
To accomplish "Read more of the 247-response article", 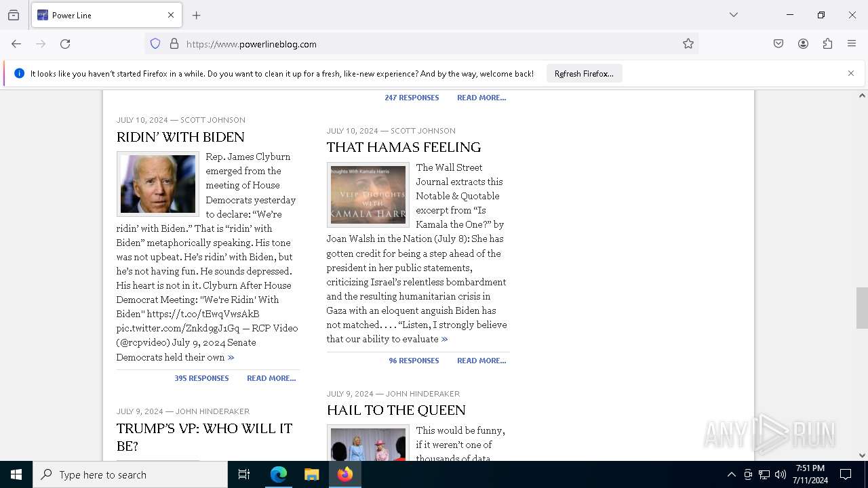I will (x=481, y=98).
